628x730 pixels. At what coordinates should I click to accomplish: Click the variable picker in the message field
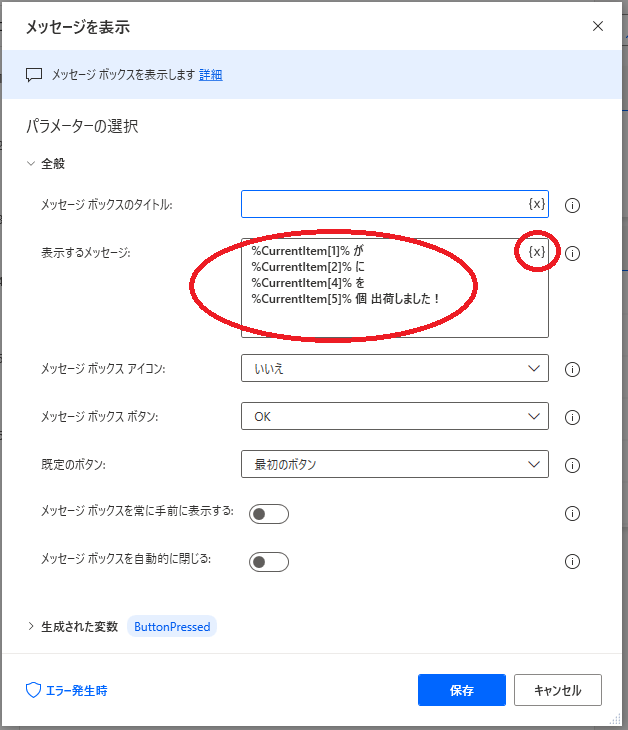(x=537, y=252)
